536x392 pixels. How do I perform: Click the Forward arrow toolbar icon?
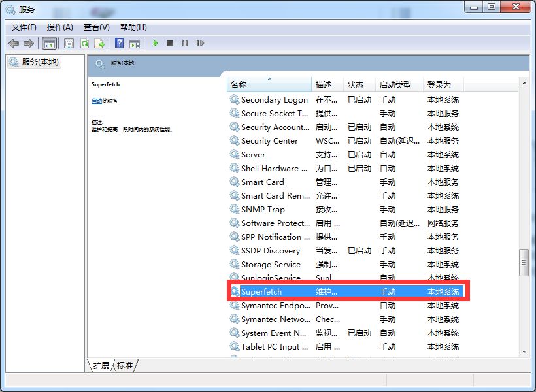pos(28,43)
